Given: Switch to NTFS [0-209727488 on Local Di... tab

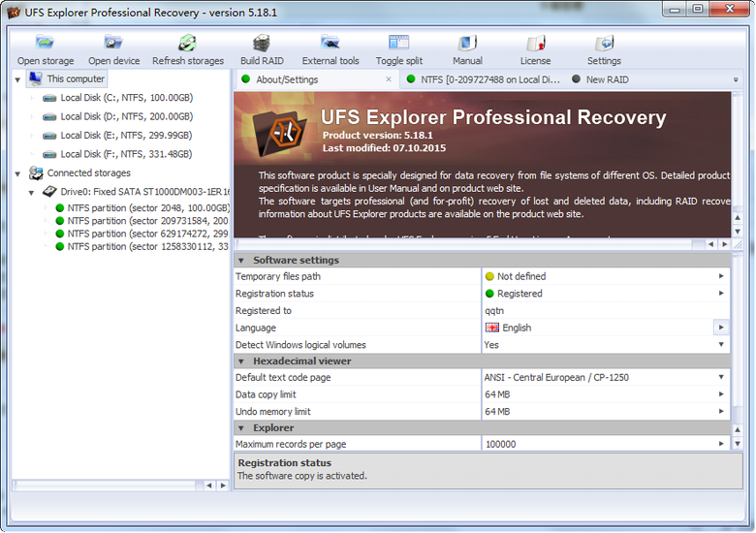Looking at the screenshot, I should tap(482, 79).
